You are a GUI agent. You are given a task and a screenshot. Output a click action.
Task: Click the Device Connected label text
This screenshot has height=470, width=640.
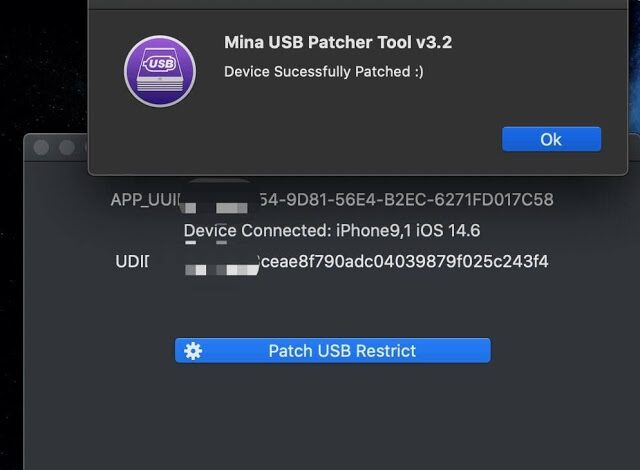pos(258,231)
